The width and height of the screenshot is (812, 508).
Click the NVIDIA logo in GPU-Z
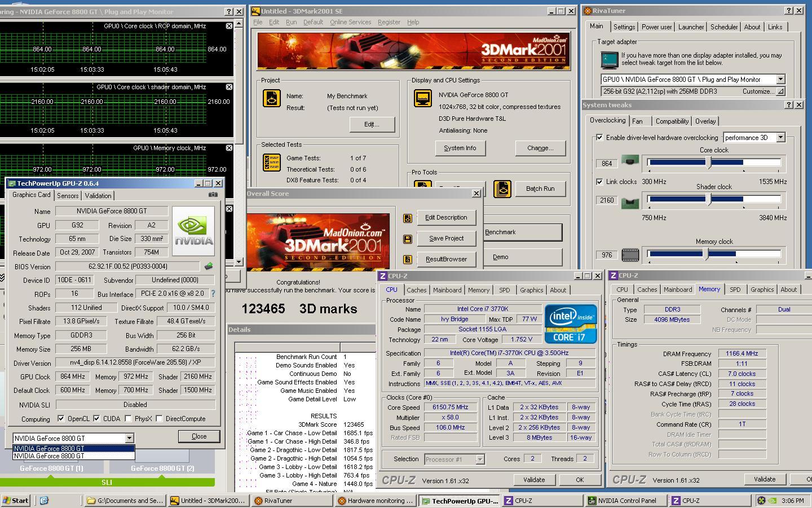click(193, 231)
